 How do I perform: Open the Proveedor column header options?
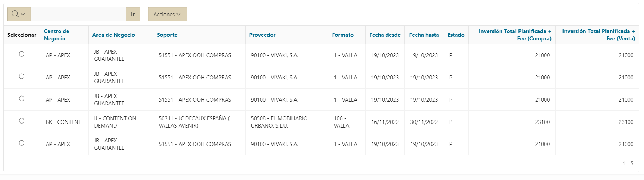tap(262, 35)
